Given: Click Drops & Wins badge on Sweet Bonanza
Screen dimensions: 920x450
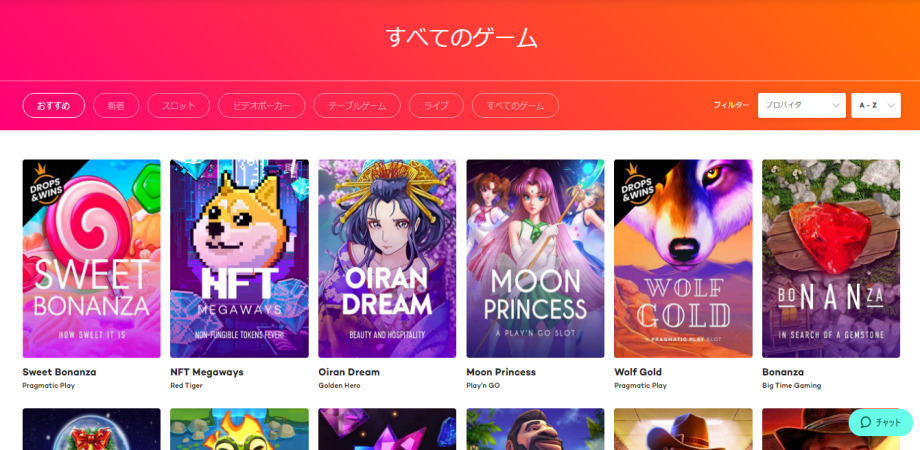Looking at the screenshot, I should coord(46,183).
